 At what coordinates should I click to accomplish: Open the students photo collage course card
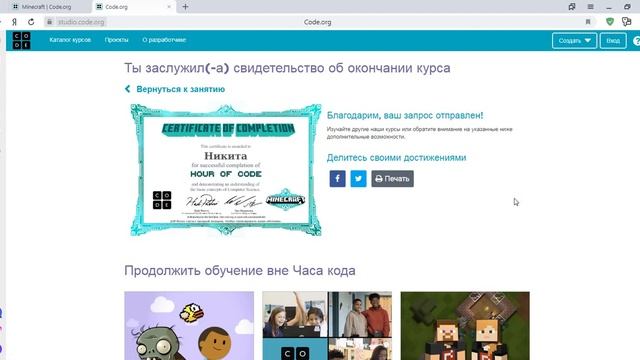click(327, 326)
